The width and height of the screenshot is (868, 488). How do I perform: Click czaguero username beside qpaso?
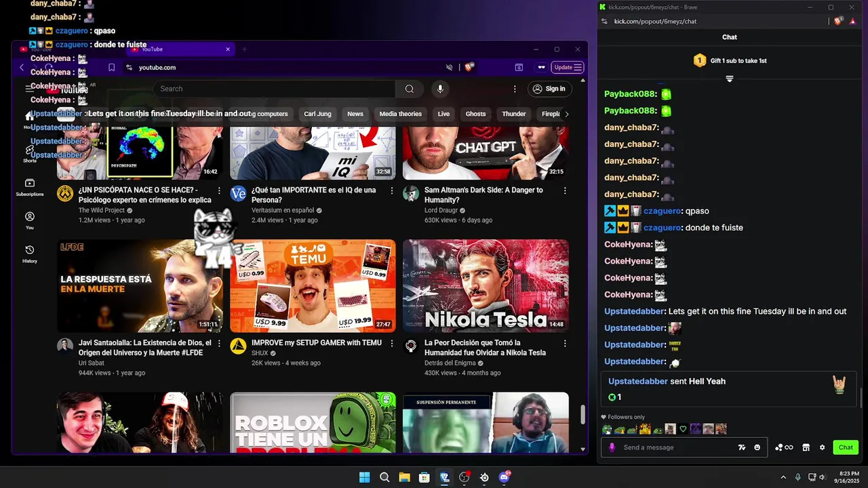tap(662, 211)
